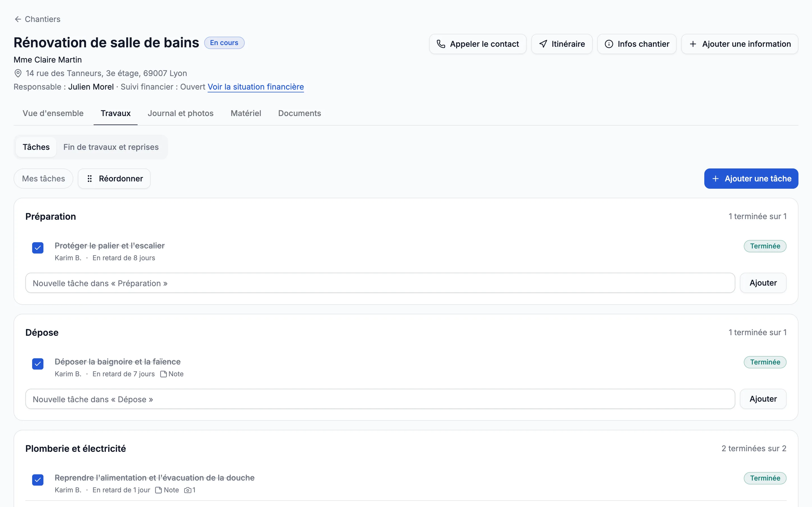Open the Note icon on Déposer la baignoire
Image resolution: width=812 pixels, height=507 pixels.
(x=164, y=374)
